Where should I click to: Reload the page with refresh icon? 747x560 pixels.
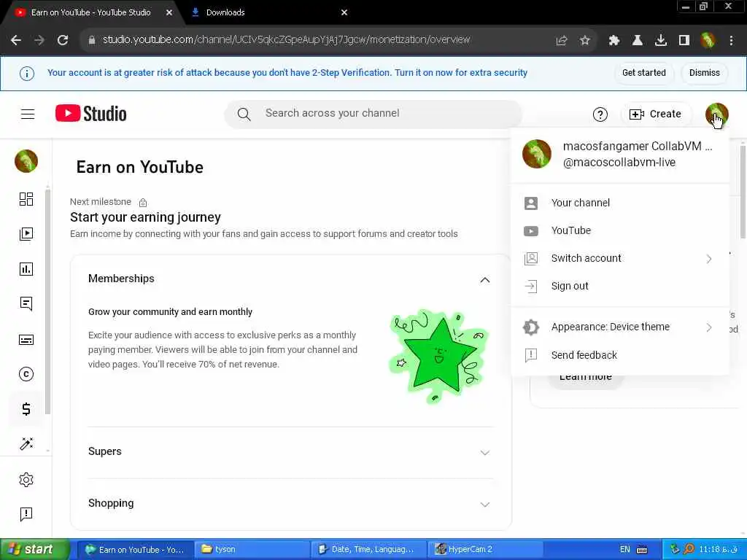coord(63,40)
